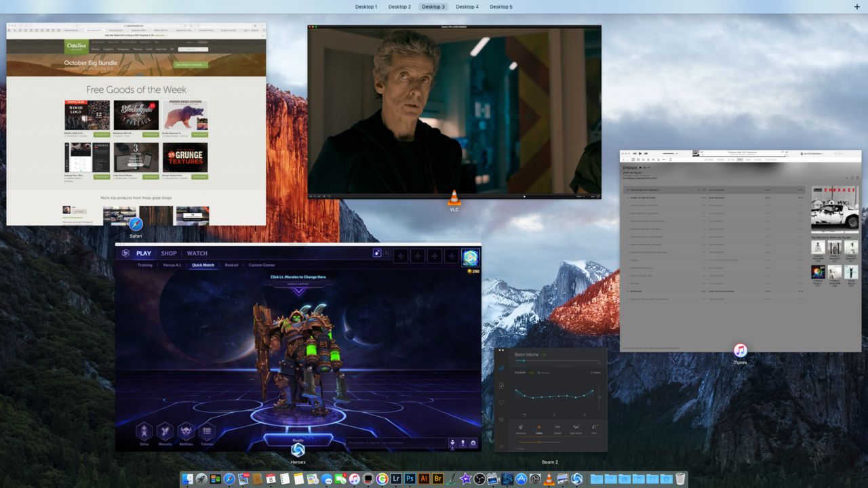Click the Heroes home logo icon

[x=125, y=253]
